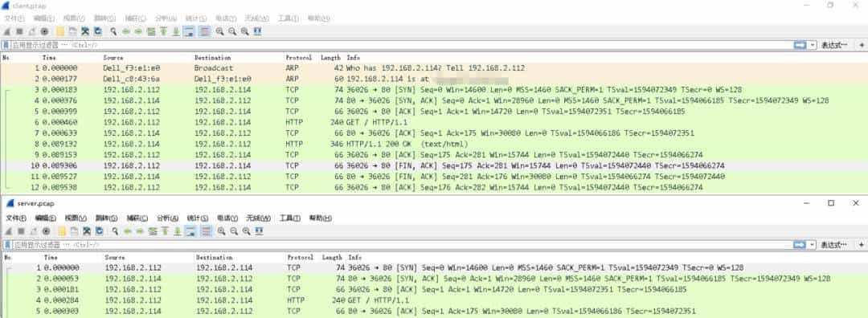Find packet magnifier in client.pcap toolbar

tap(113, 31)
